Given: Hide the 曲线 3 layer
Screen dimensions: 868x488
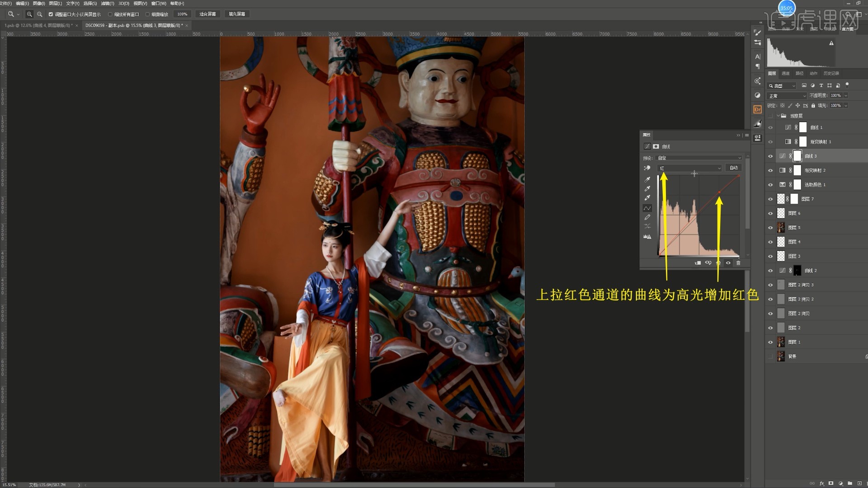Looking at the screenshot, I should [770, 156].
